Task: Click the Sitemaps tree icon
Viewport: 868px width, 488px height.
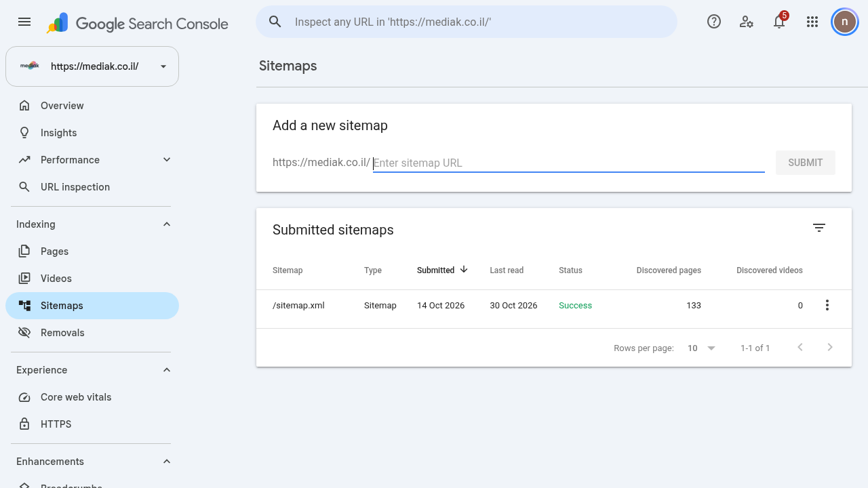Action: (24, 306)
